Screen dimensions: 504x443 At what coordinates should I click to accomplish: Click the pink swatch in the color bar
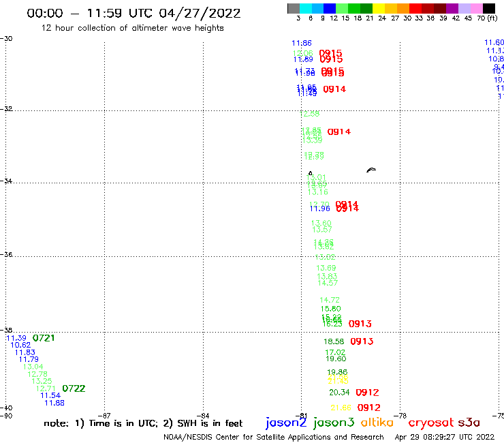pyautogui.click(x=476, y=8)
